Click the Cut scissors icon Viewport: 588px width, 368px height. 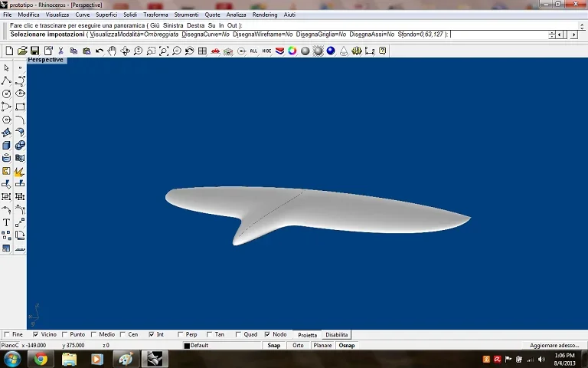pos(60,51)
